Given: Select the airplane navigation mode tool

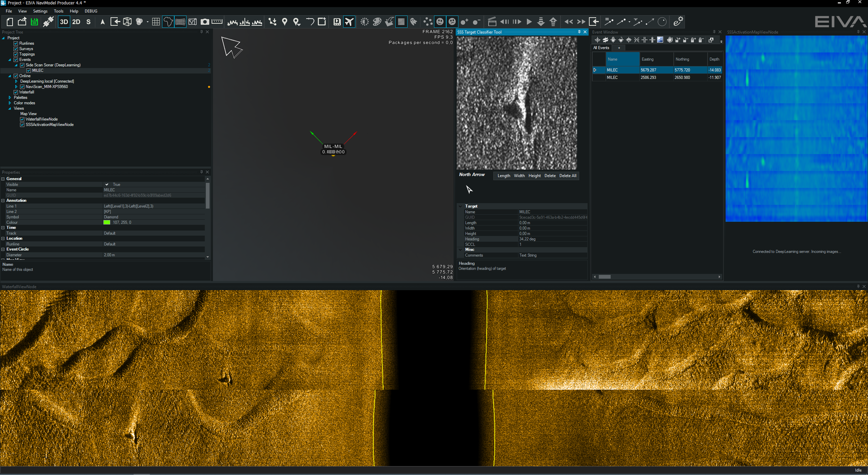Looking at the screenshot, I should 349,22.
